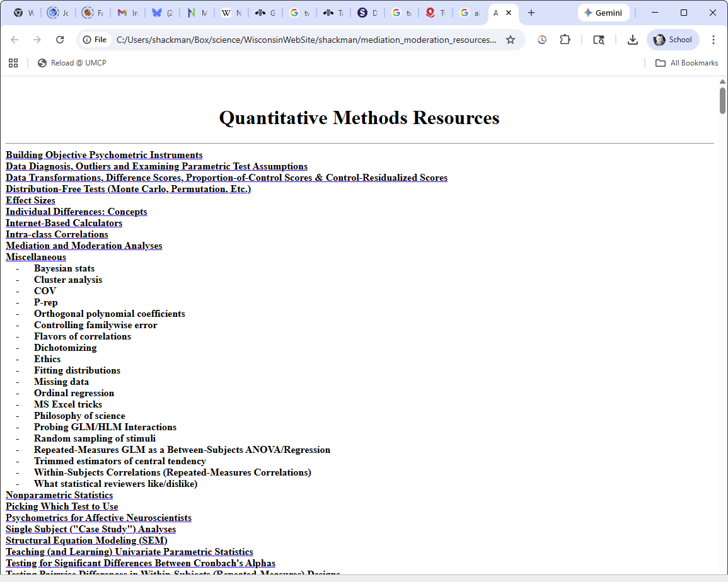Go to Nonparametric Statistics link

coord(59,495)
